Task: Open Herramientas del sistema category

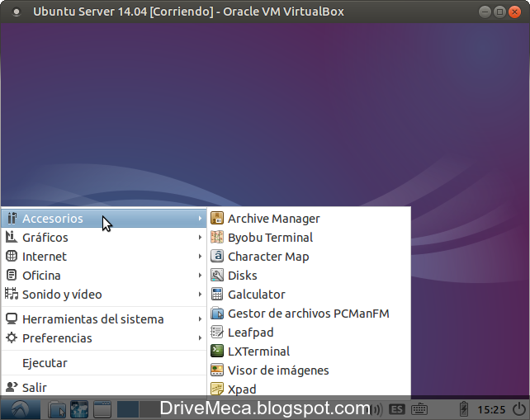Action: [104, 319]
